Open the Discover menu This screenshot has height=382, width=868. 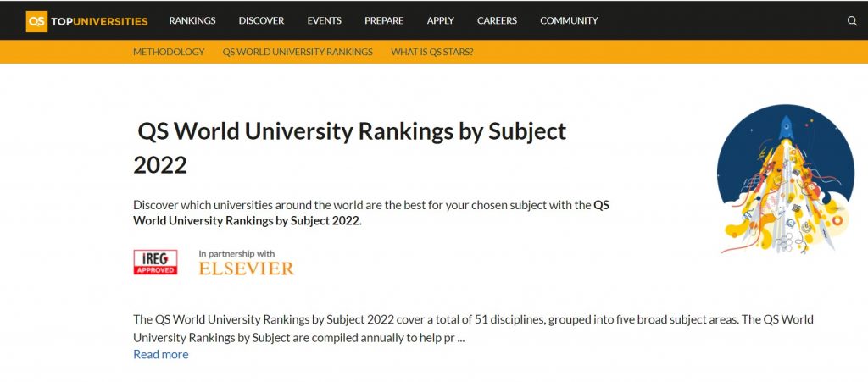(261, 20)
